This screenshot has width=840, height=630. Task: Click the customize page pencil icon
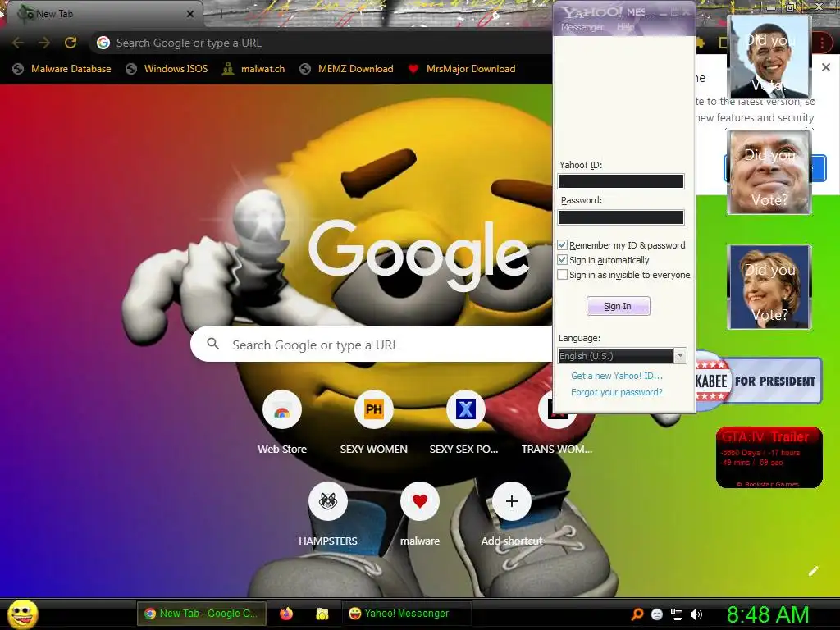pos(813,571)
